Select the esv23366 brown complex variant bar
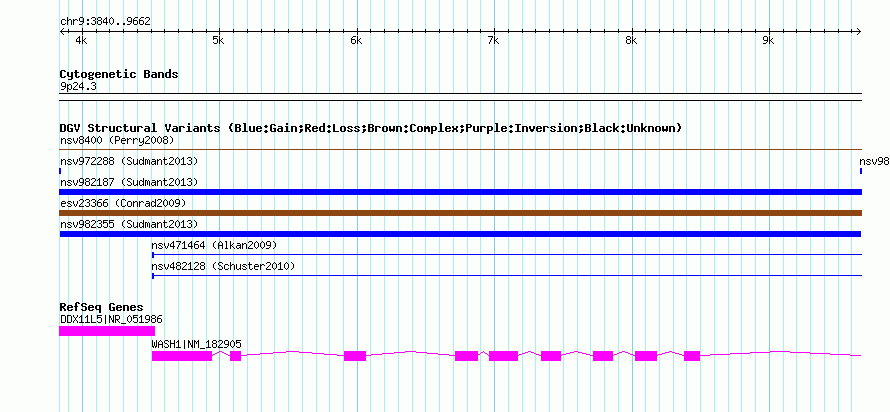Screen dimensions: 890x412 pyautogui.click(x=460, y=213)
